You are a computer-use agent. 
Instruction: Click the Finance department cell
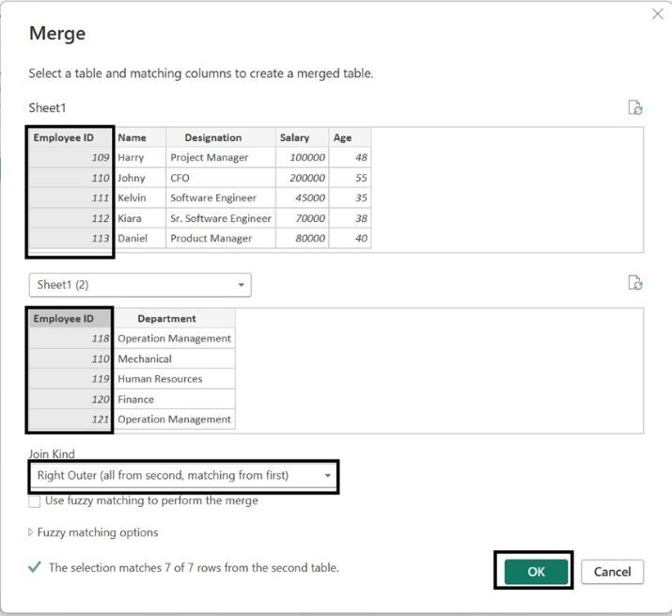click(136, 400)
